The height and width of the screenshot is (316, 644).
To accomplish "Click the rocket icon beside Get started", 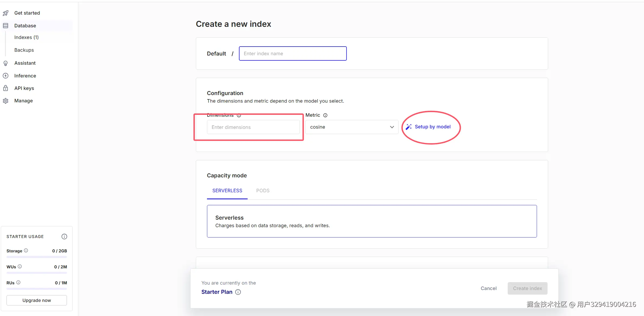I will [6, 13].
